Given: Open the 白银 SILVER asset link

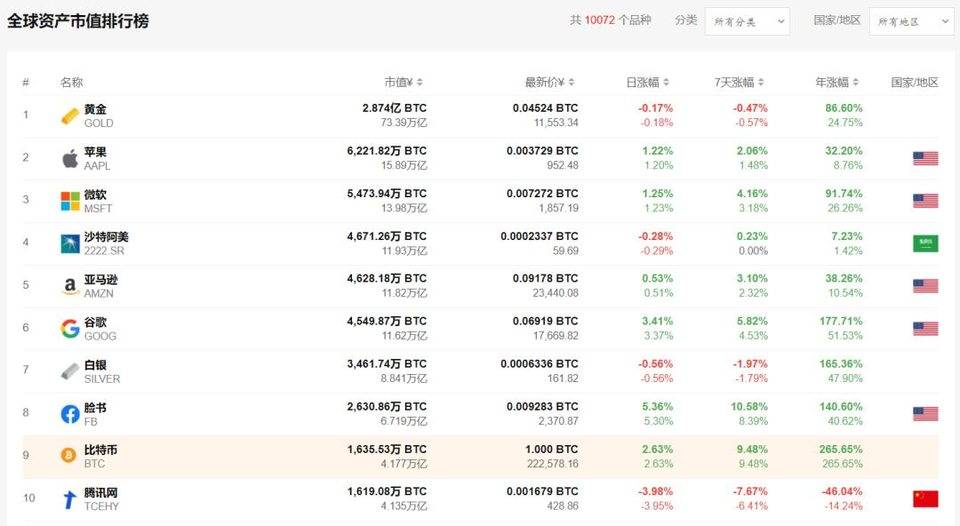Looking at the screenshot, I should click(102, 371).
